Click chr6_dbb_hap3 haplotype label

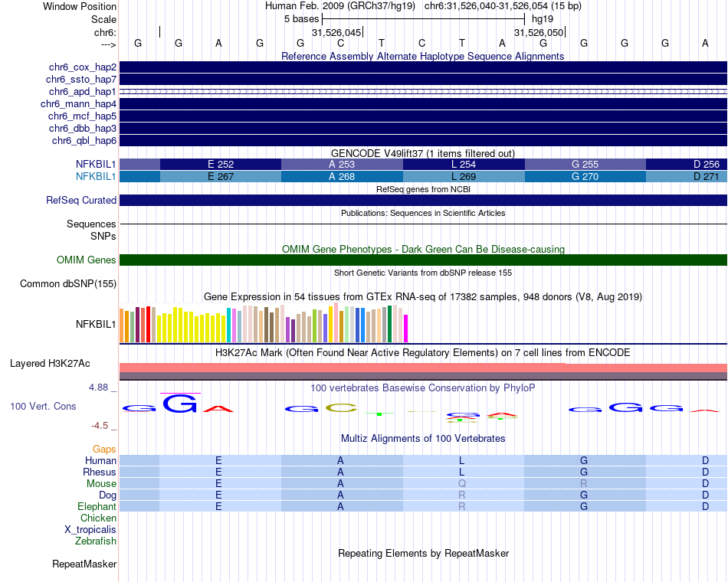point(82,128)
